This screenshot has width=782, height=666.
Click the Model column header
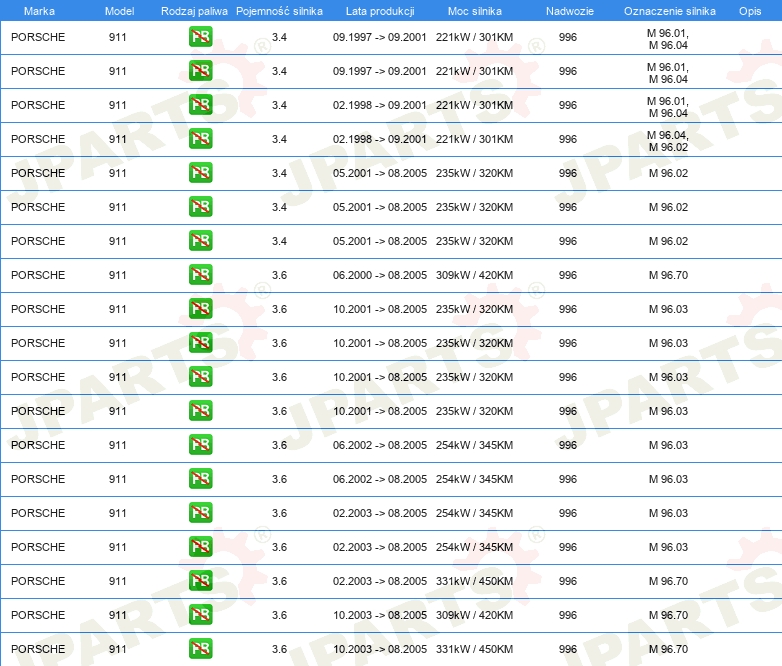(x=119, y=10)
